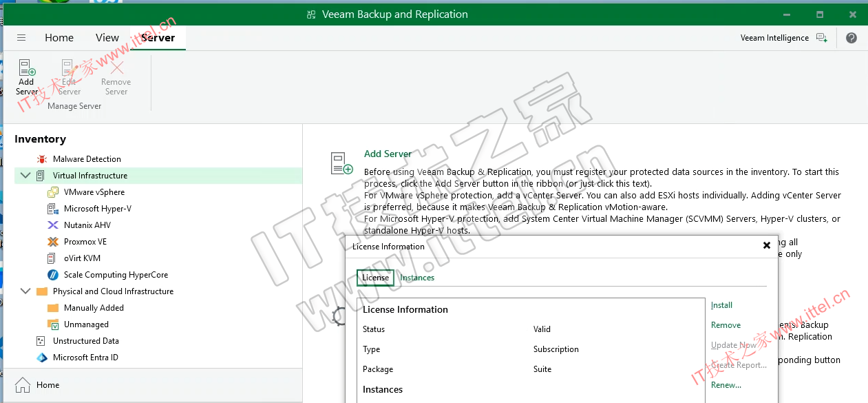Click the Veeam Intelligence icon
The height and width of the screenshot is (403, 868).
[x=822, y=38]
